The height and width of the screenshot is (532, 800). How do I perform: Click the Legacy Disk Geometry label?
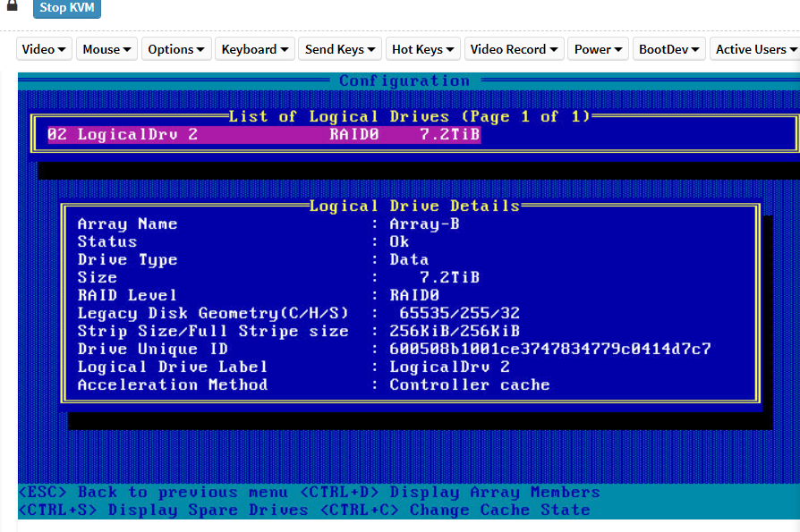click(x=213, y=314)
